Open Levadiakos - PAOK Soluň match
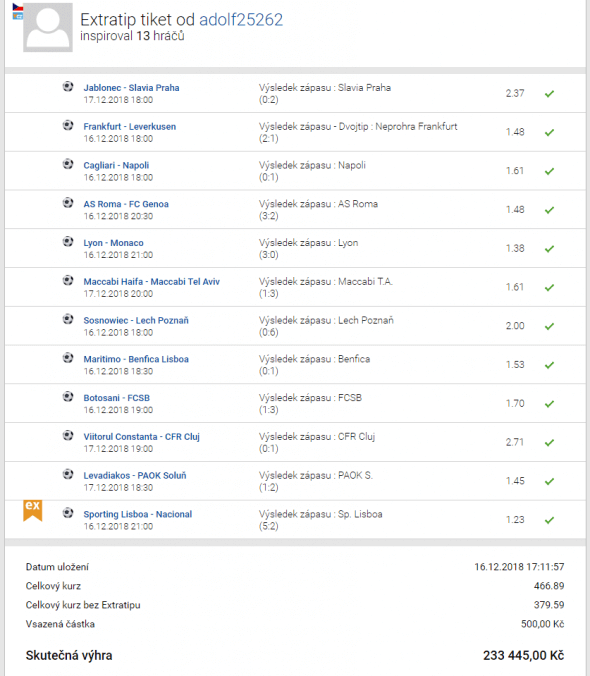This screenshot has width=590, height=676. click(x=135, y=476)
